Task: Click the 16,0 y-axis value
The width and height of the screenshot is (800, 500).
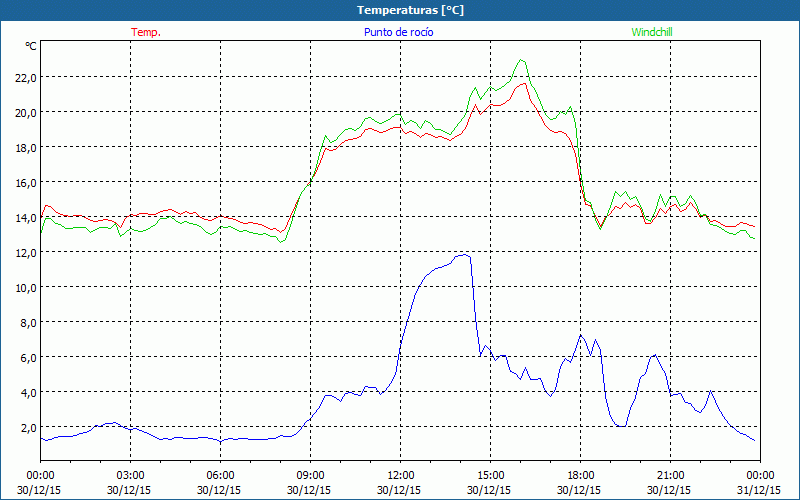Action: click(x=25, y=183)
